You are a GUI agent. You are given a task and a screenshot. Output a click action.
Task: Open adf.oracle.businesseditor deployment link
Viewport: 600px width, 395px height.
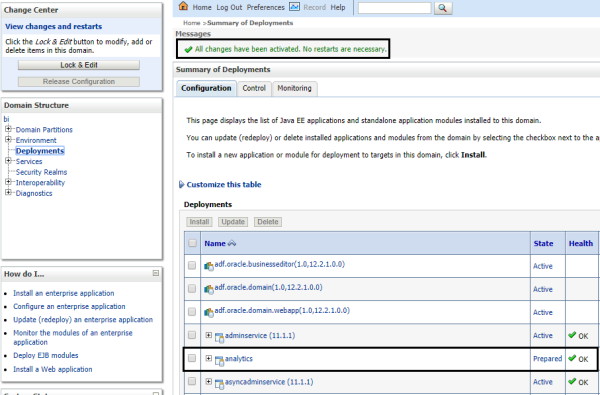coord(280,264)
